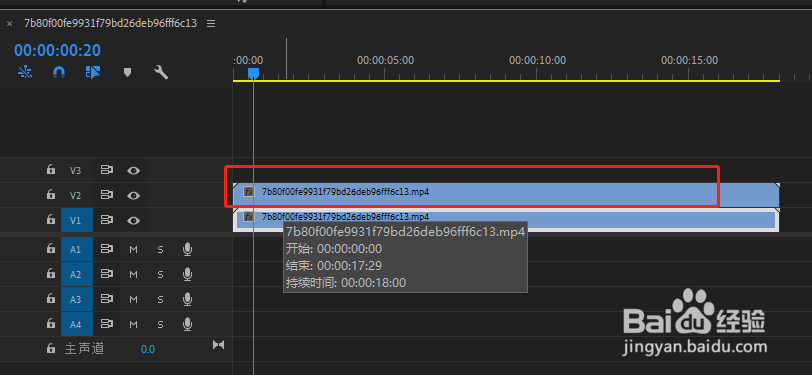Enable voice-over record on track A3
This screenshot has height=375, width=812.
[187, 299]
